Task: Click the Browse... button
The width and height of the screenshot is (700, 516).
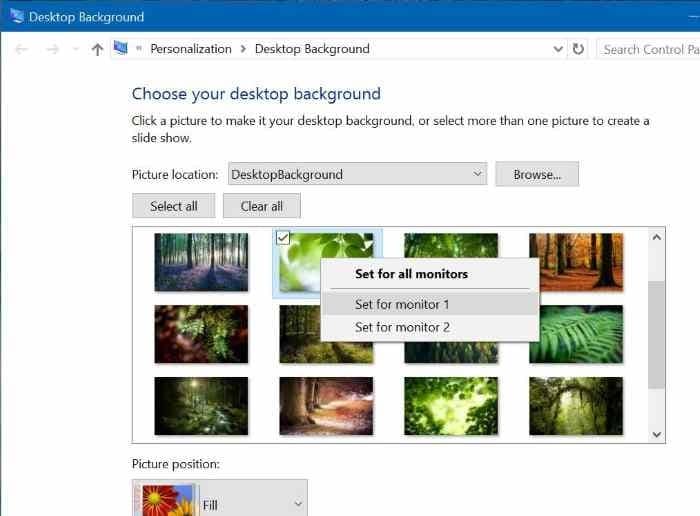Action: click(537, 174)
